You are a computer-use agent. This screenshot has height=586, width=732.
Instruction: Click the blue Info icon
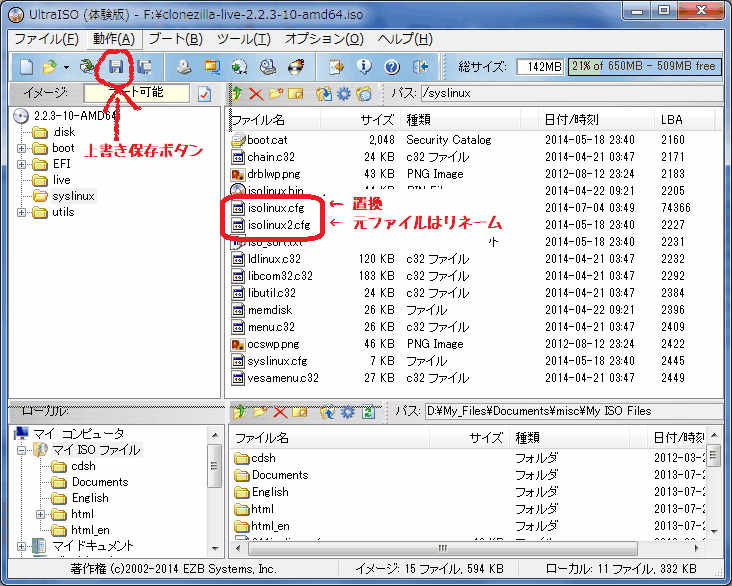(x=364, y=67)
